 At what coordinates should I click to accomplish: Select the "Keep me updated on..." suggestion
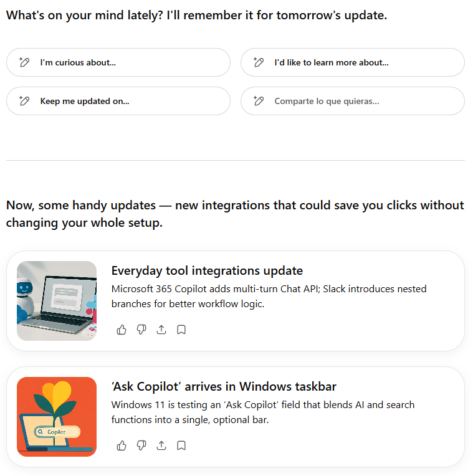[x=118, y=101]
